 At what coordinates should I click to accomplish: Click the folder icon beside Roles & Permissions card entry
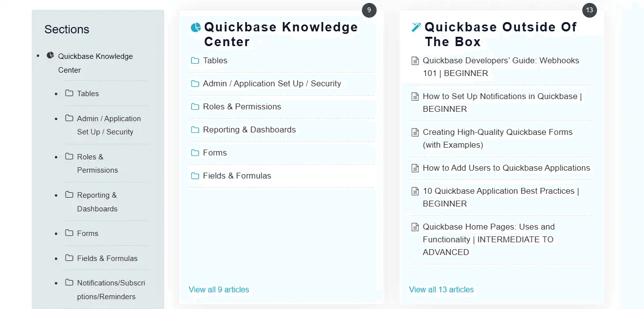coord(193,106)
